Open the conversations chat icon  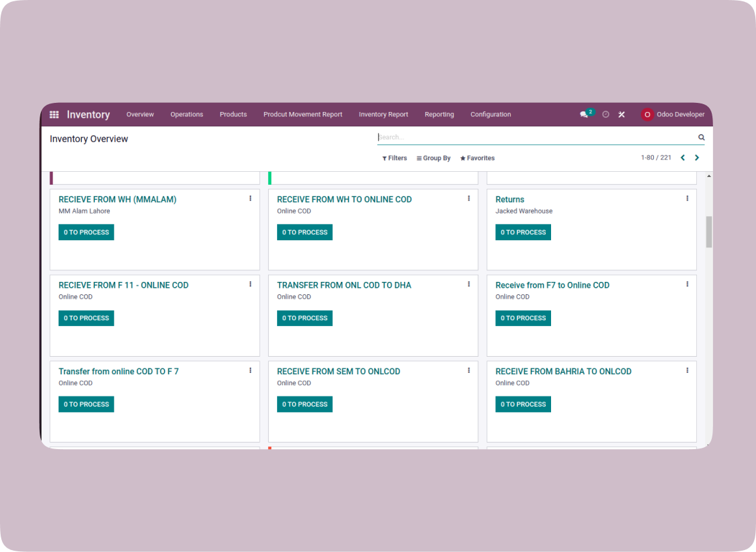click(x=584, y=115)
